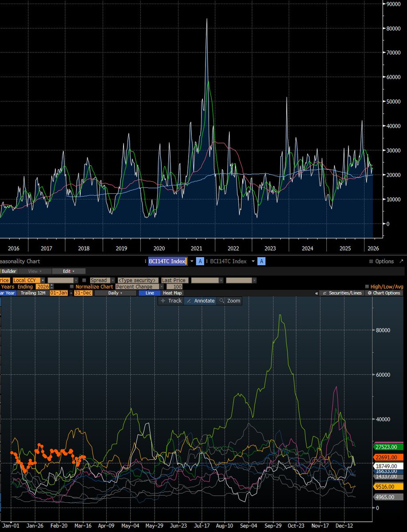Select the Calendar Year range option
The width and height of the screenshot is (407, 532).
tap(8, 293)
